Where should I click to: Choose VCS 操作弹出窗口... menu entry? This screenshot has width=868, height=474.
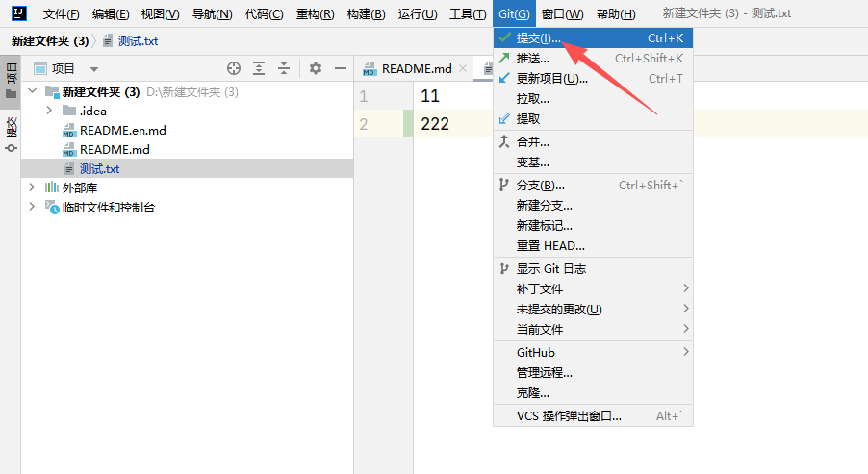593,416
